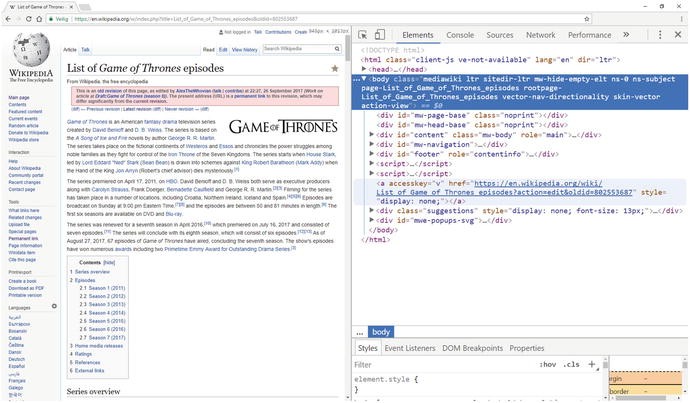
Task: Open the Performance tab
Action: [589, 35]
